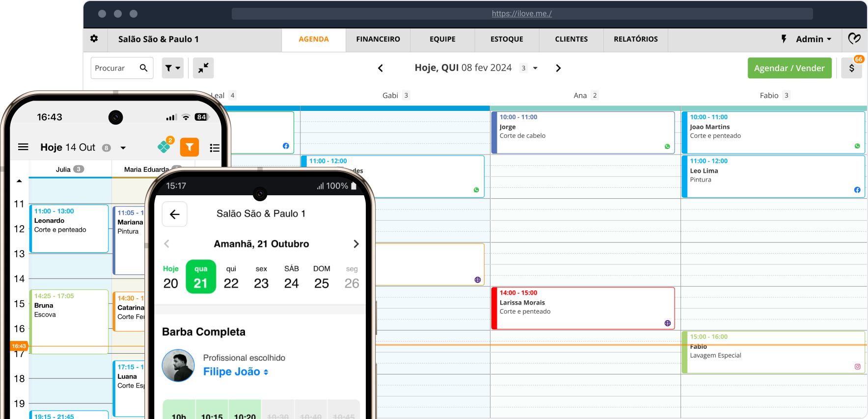Screen dimensions: 868x419
Task: Open Larissa Morais 14:00 appointment
Action: (x=583, y=308)
